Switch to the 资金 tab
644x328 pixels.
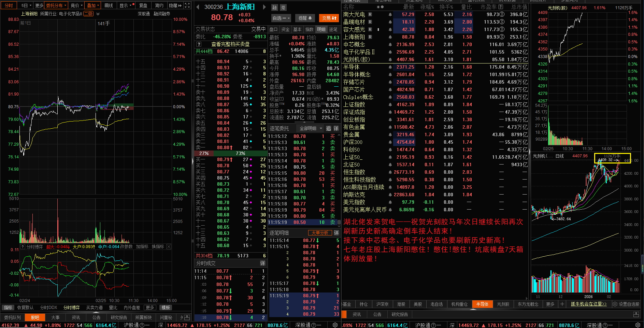(285, 29)
